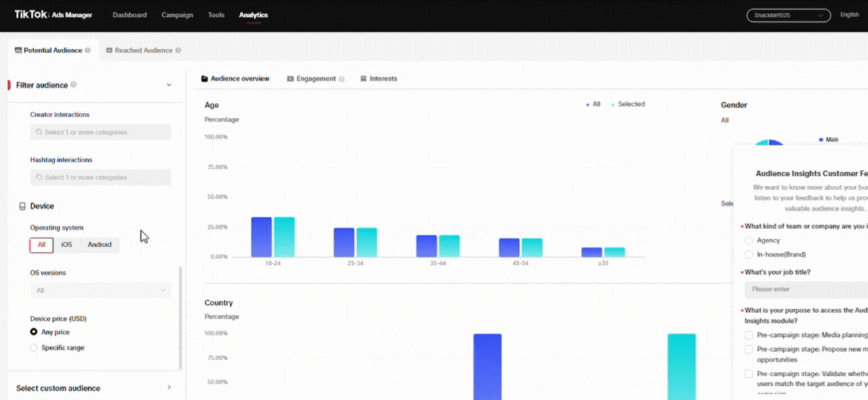Click the Reached Audience tab icon
Screen dimensions: 868x400
coord(109,50)
